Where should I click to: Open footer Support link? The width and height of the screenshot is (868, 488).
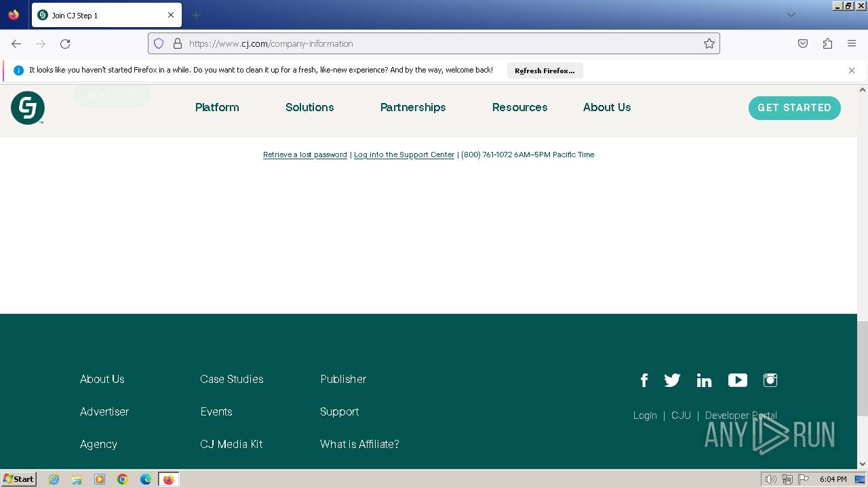click(x=340, y=411)
